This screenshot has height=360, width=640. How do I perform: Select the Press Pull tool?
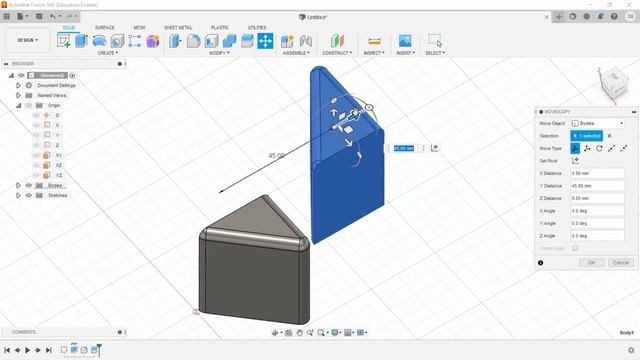tap(176, 41)
